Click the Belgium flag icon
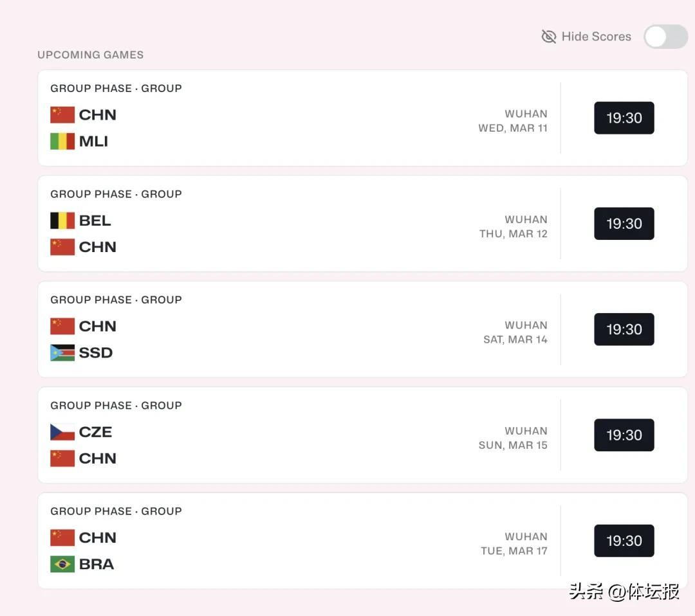The image size is (695, 616). (x=62, y=221)
